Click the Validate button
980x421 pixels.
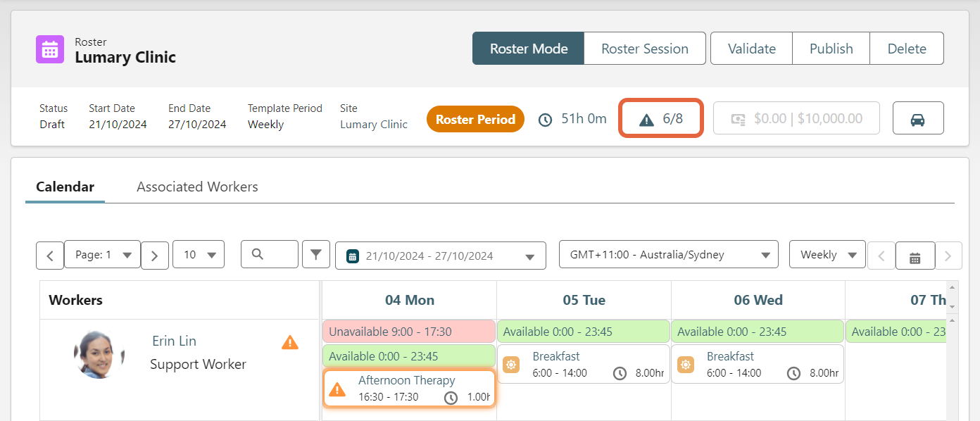pos(751,48)
